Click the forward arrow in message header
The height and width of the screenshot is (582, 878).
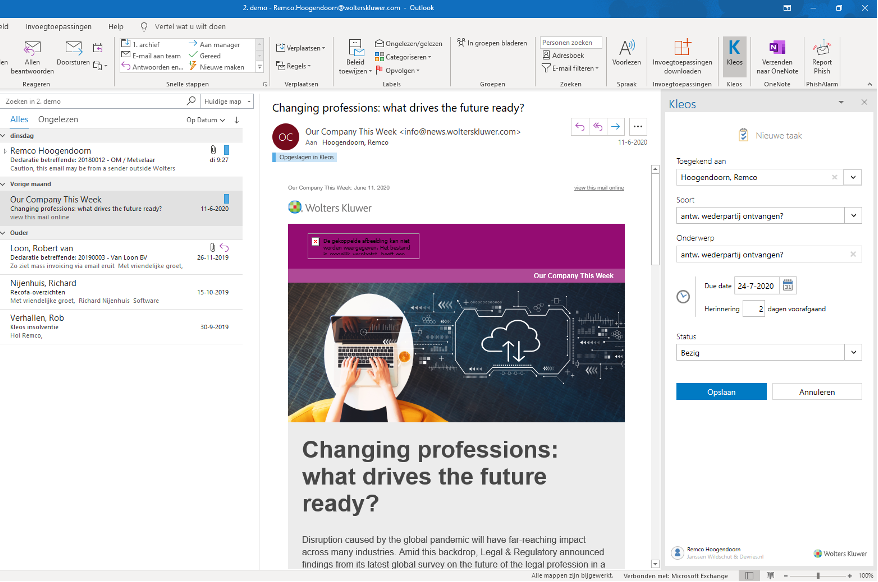click(x=615, y=126)
